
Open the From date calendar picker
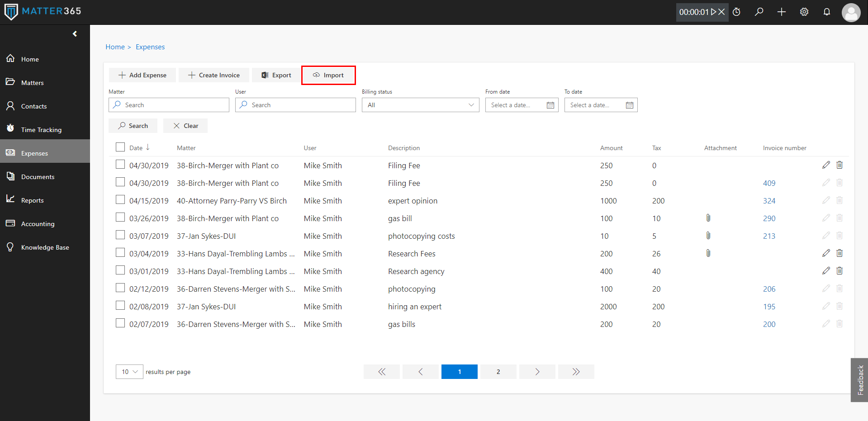550,105
